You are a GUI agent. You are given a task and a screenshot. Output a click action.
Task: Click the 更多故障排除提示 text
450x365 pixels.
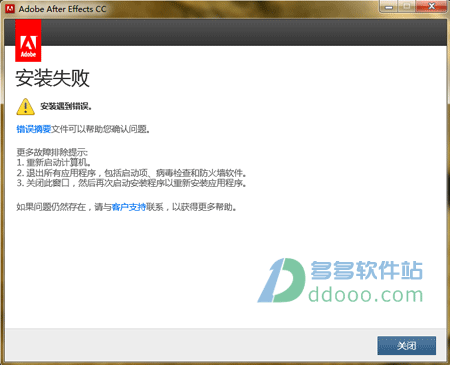point(52,152)
